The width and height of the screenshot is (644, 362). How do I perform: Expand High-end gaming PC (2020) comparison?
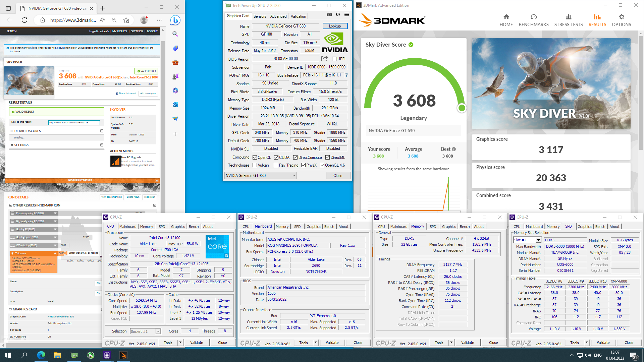tap(55, 221)
